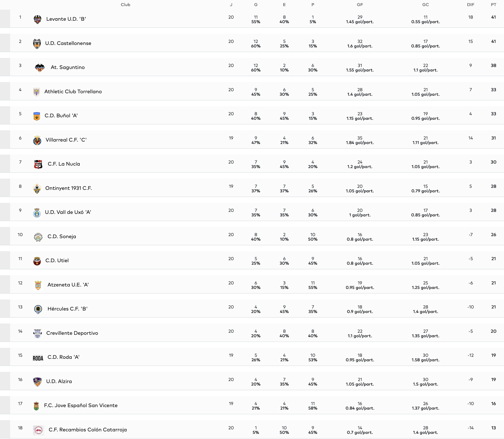This screenshot has height=439, width=504.
Task: Open F.C. Jove Español San Vicente link
Action: (81, 406)
